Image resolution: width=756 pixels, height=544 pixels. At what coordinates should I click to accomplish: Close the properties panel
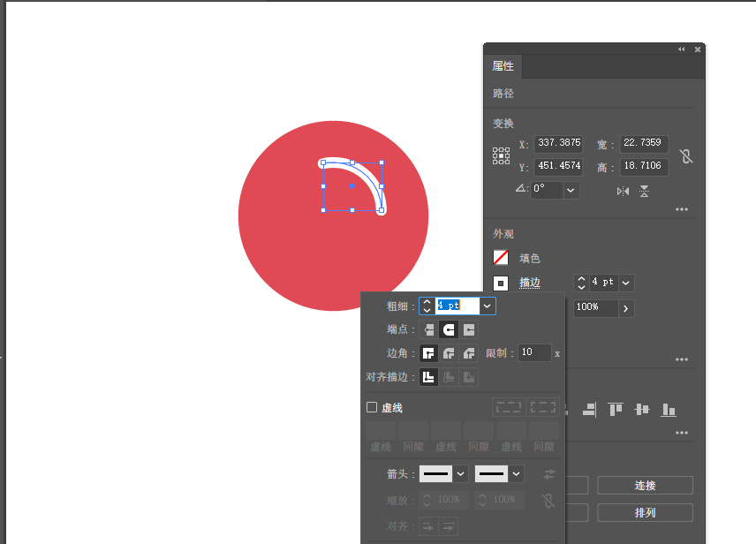[x=697, y=49]
